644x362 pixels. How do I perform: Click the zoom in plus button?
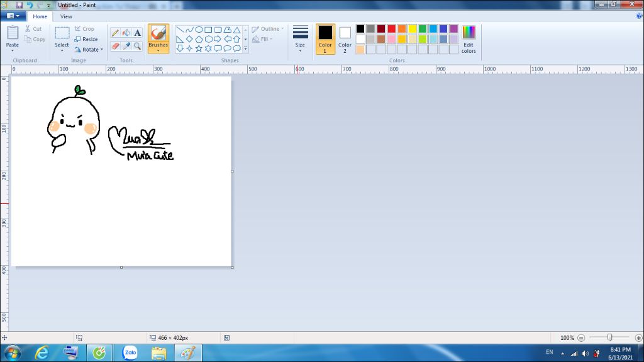coord(638,337)
